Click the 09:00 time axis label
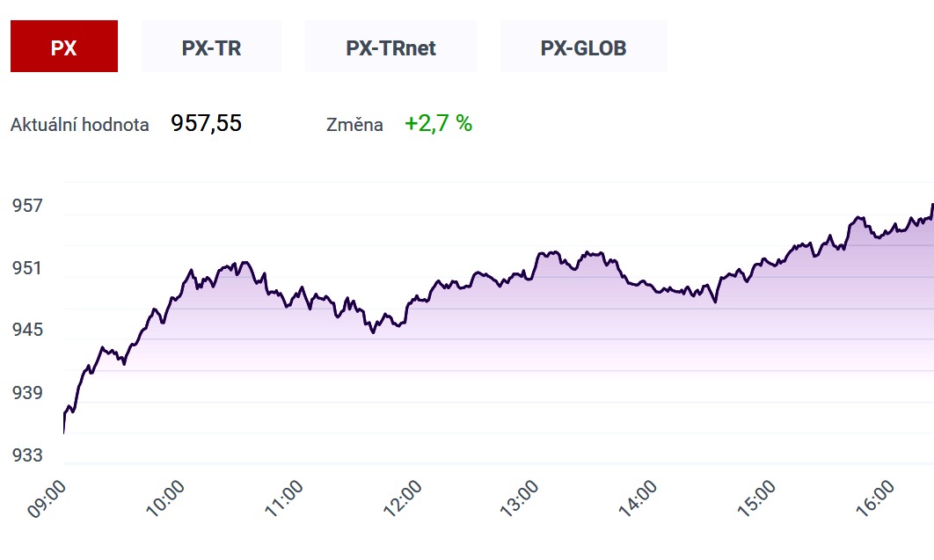This screenshot has height=560, width=934. coord(47,499)
